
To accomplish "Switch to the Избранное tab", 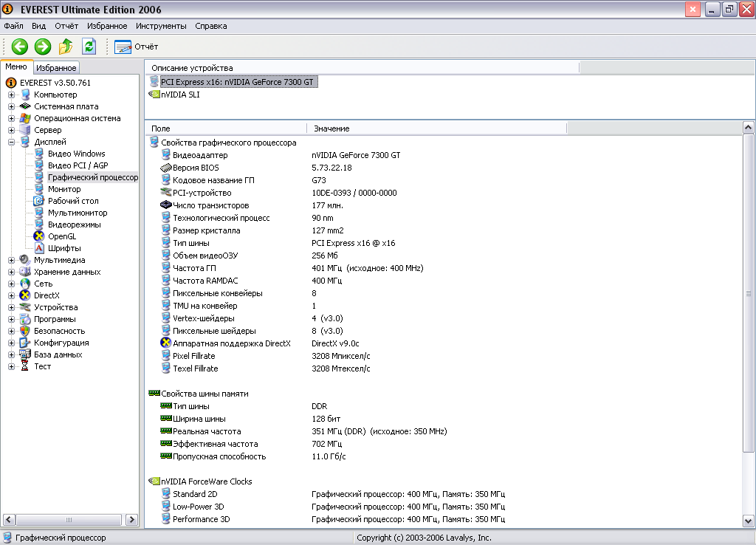I will [x=56, y=68].
